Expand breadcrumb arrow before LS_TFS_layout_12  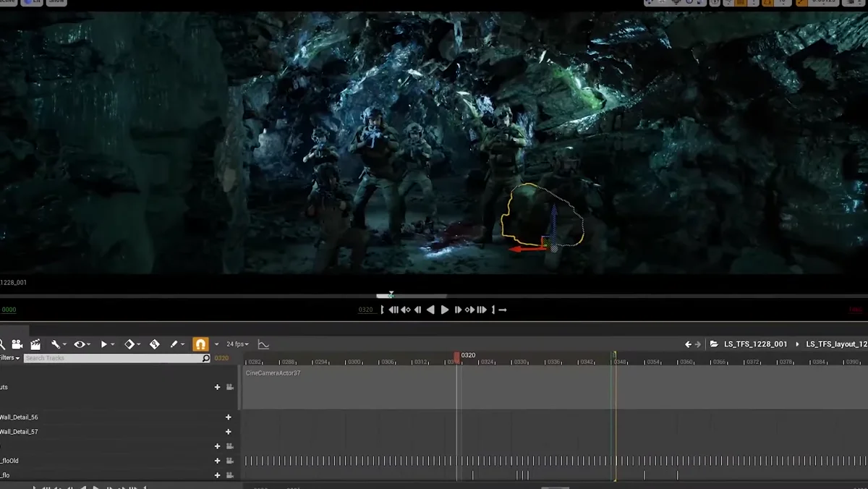tap(797, 344)
